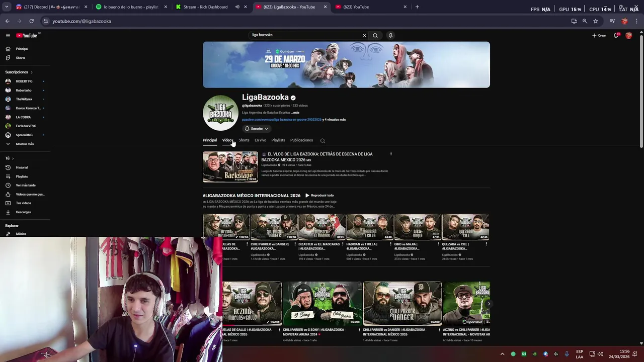Open the taskbar volume control

[600, 354]
